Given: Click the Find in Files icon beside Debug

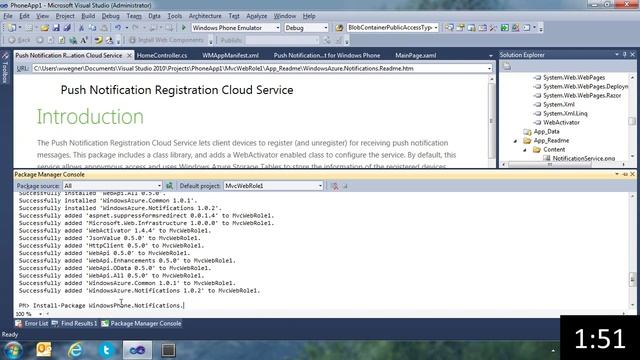Looking at the screenshot, I should (339, 28).
